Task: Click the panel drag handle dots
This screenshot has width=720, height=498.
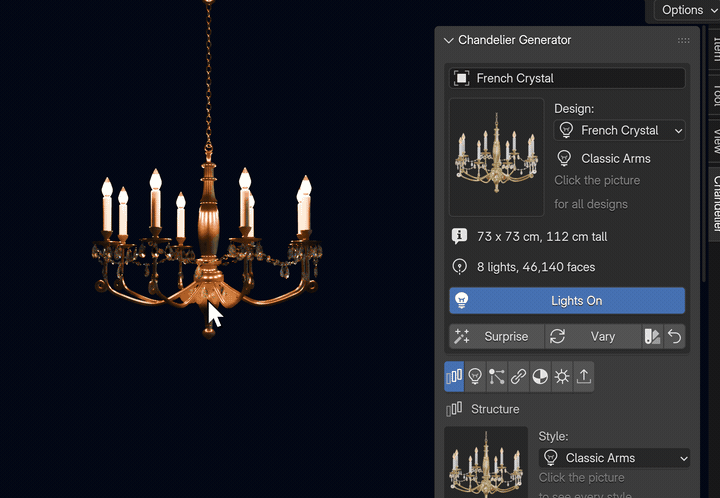Action: click(683, 40)
